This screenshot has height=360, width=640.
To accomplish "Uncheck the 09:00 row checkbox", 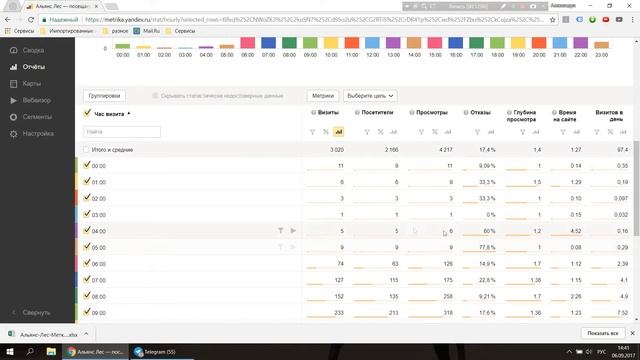I will click(87, 312).
